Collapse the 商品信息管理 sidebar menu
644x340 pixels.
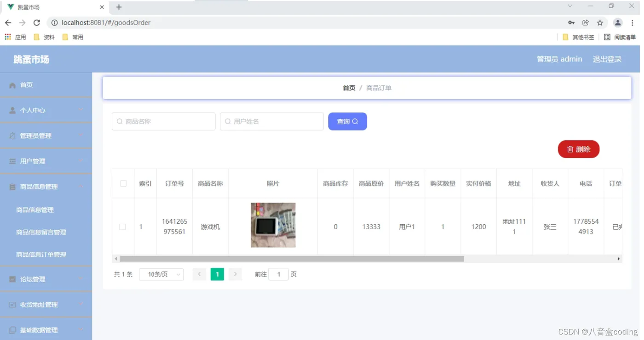[46, 187]
